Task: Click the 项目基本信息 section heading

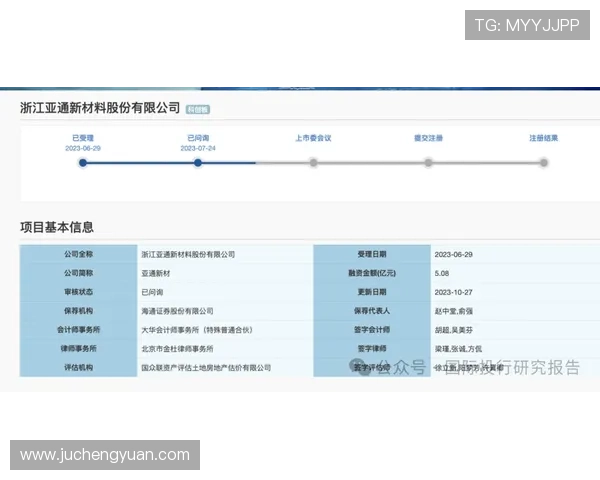Action: pyautogui.click(x=57, y=227)
